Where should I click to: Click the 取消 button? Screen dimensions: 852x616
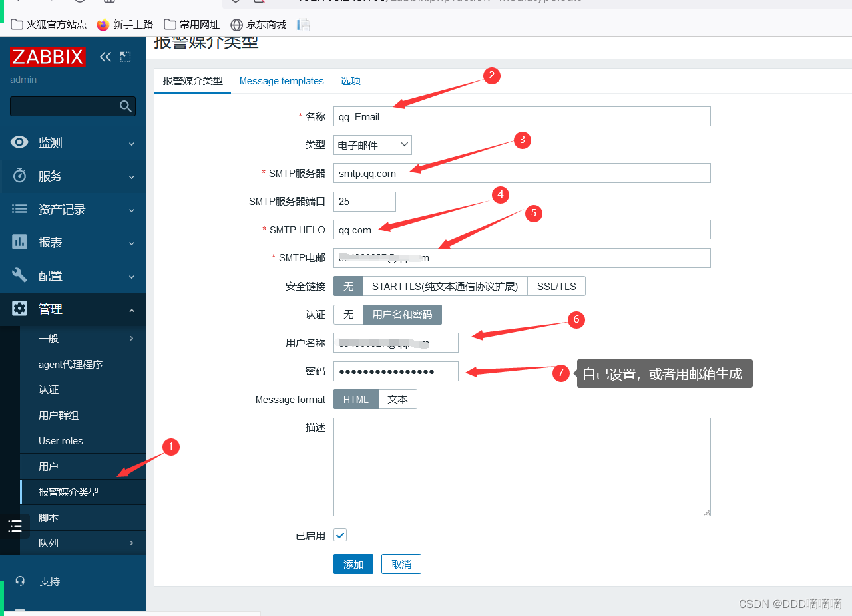coord(401,564)
